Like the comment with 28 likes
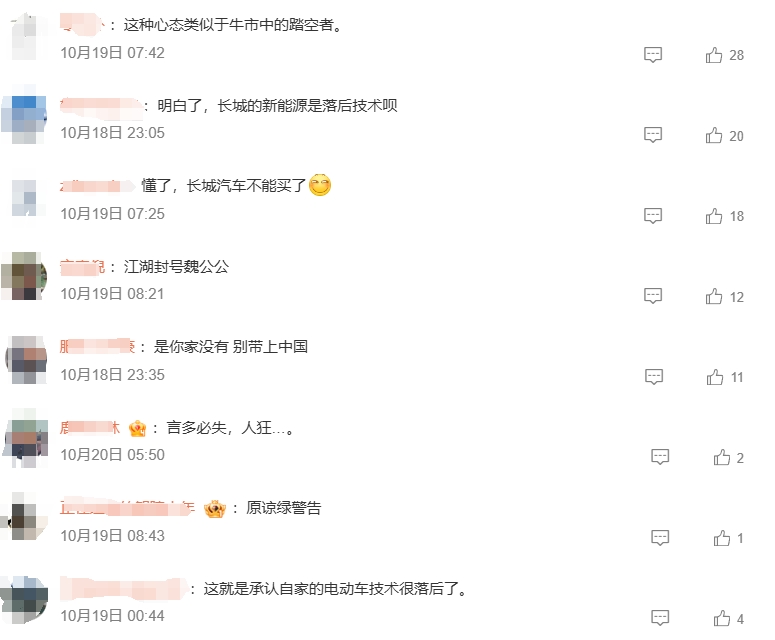 pos(714,55)
